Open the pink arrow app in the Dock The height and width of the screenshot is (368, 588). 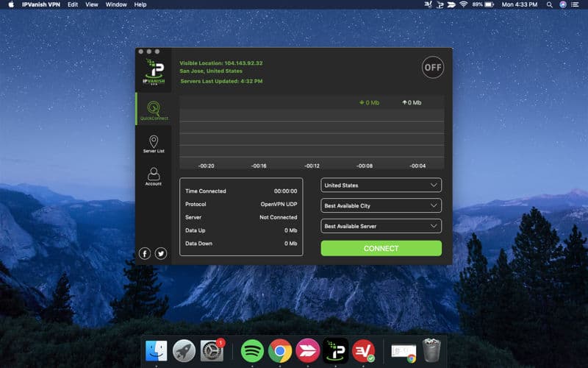307,351
